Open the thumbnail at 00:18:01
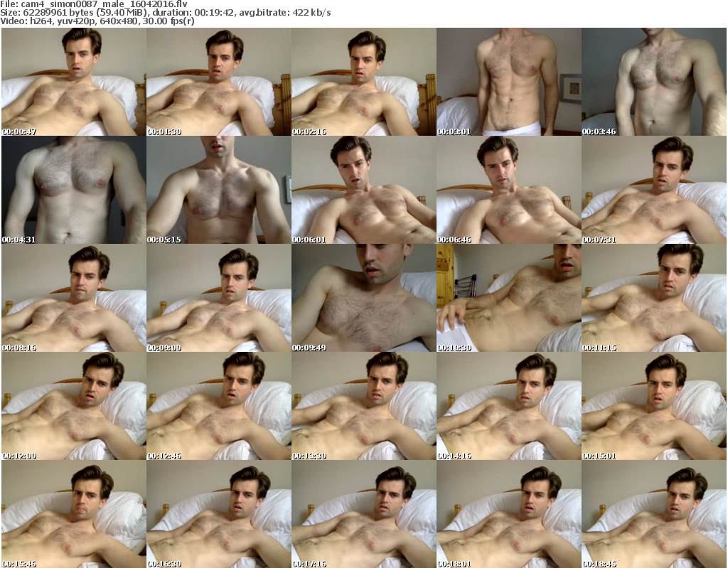728x568 pixels. click(509, 515)
